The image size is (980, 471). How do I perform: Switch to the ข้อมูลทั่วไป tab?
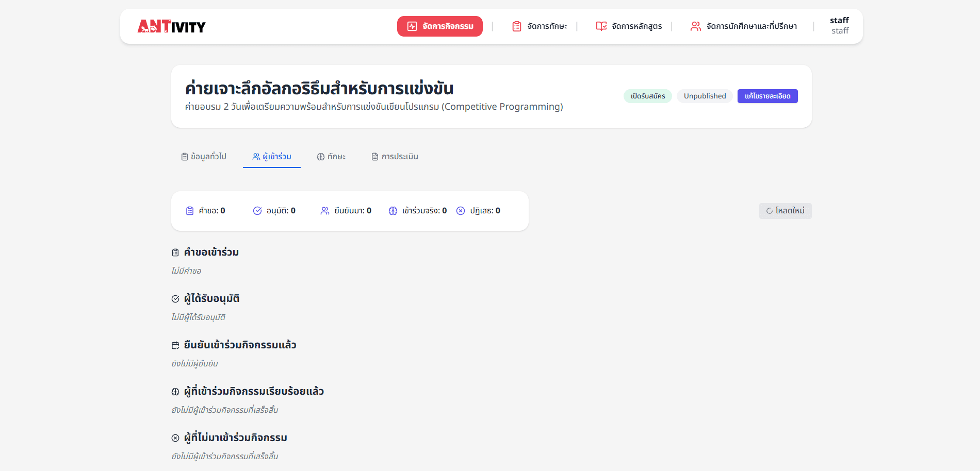204,157
